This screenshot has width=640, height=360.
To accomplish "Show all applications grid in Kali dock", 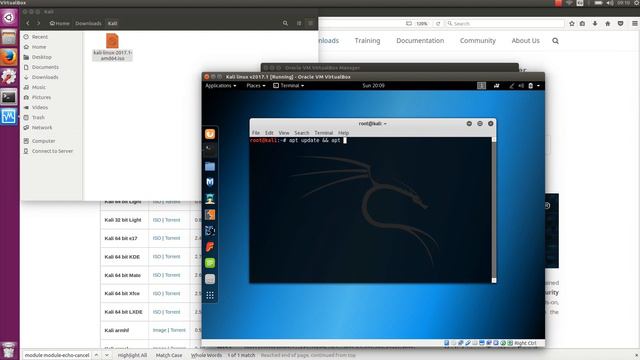I will (x=210, y=295).
